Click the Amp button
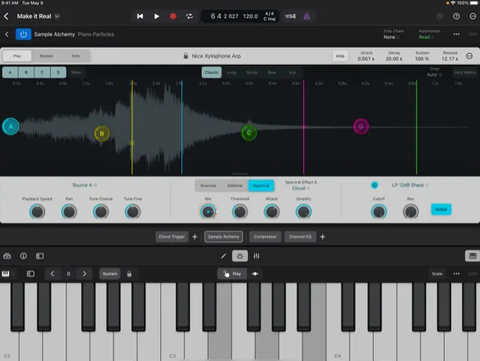The height and width of the screenshot is (361, 480). pos(340,56)
